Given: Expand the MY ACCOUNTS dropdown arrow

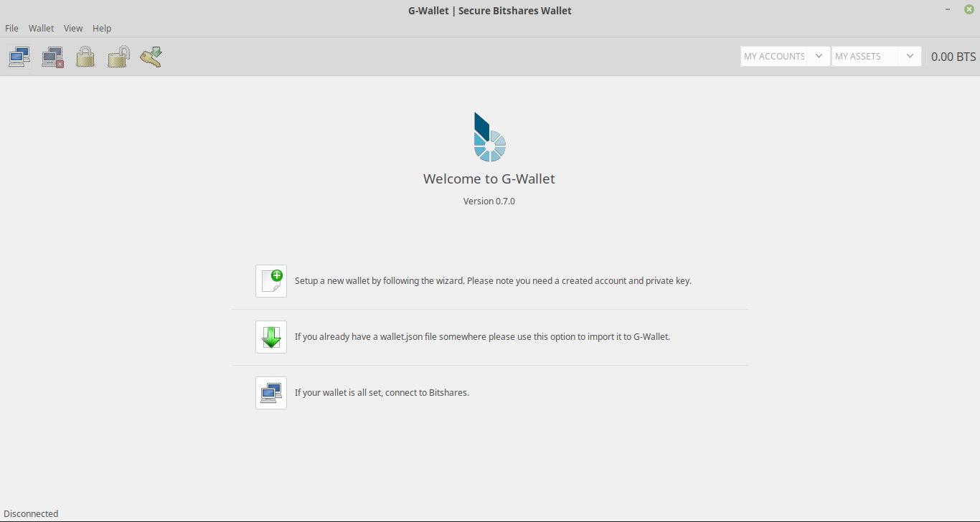Looking at the screenshot, I should (x=819, y=56).
